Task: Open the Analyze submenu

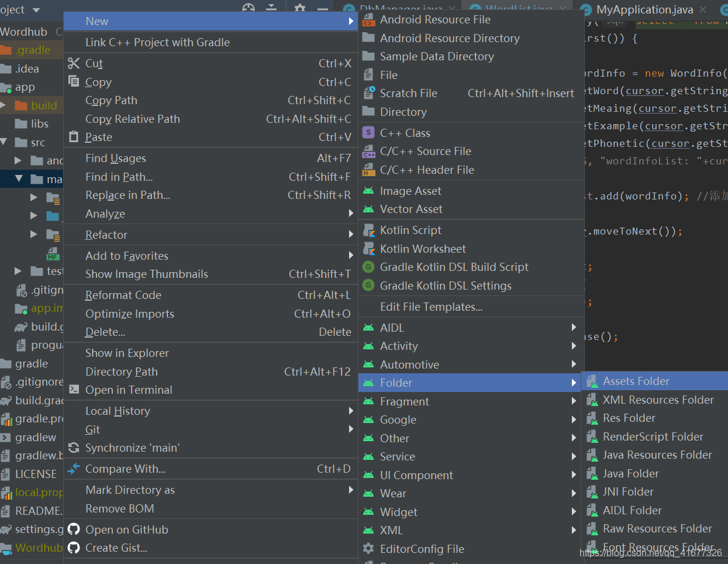Action: pos(211,214)
